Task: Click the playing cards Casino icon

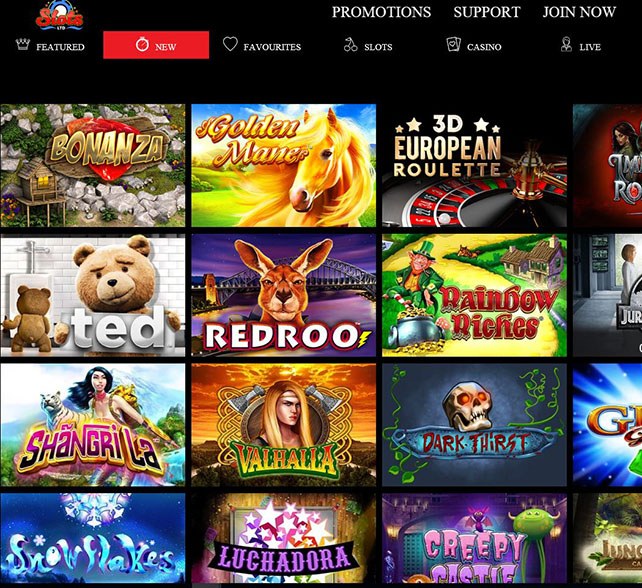Action: click(x=453, y=44)
